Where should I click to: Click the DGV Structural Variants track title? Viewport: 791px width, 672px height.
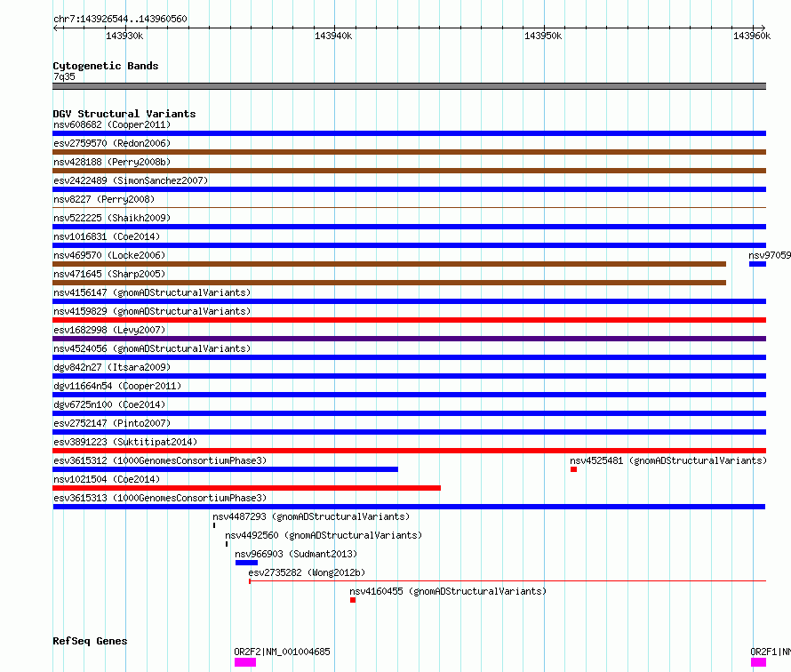pos(124,114)
